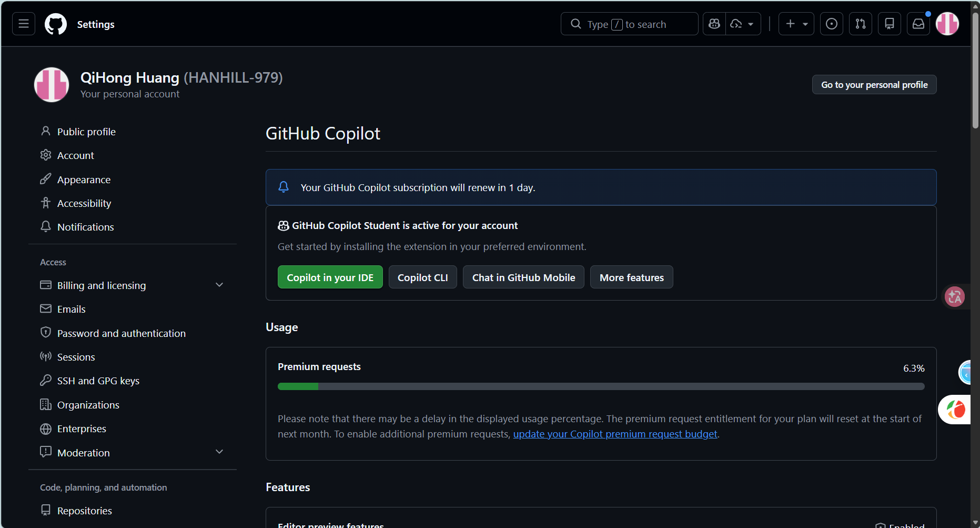Viewport: 980px width, 528px height.
Task: Open the hamburger navigation menu
Action: point(24,24)
